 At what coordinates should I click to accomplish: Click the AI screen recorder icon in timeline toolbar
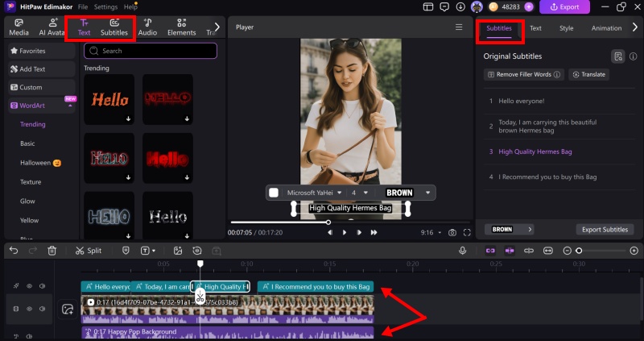pos(197,251)
